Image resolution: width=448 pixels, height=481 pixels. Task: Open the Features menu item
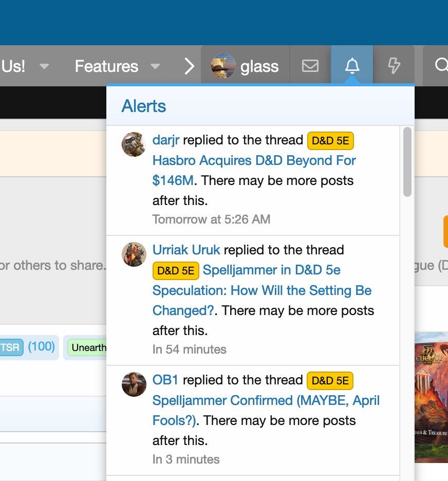(106, 66)
